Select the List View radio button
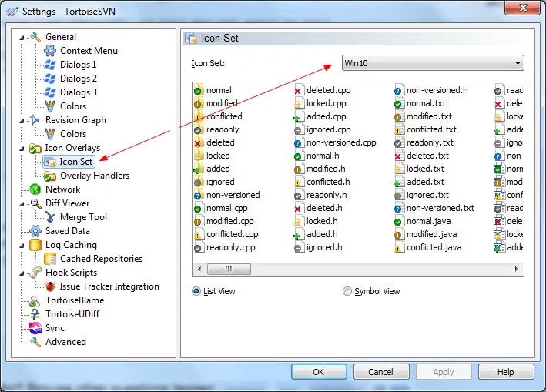 (x=196, y=291)
